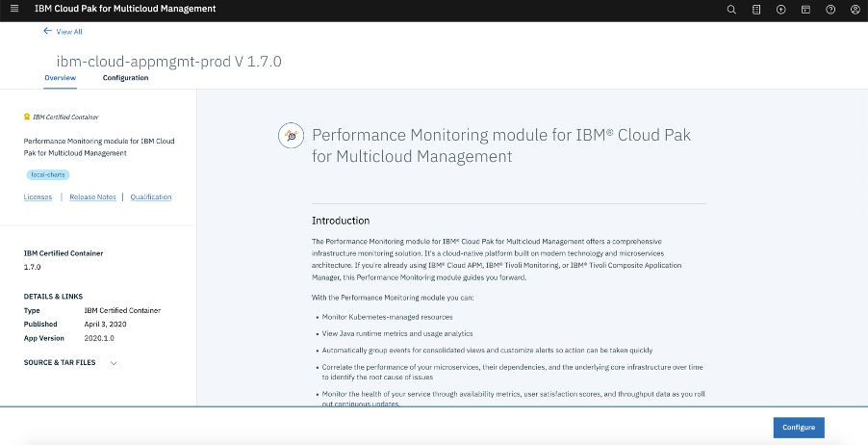This screenshot has height=445, width=868.
Task: Click the back arrow beside View All
Action: tap(47, 31)
